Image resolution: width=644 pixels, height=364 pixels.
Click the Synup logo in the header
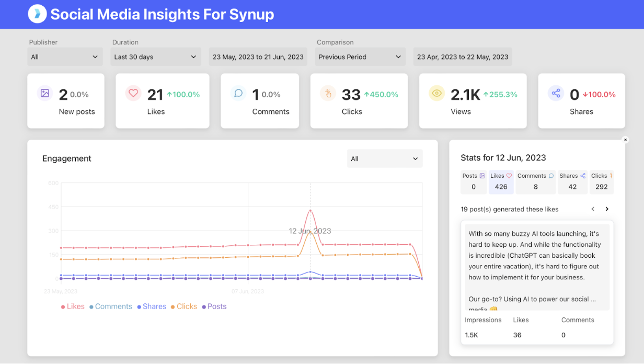coord(37,14)
